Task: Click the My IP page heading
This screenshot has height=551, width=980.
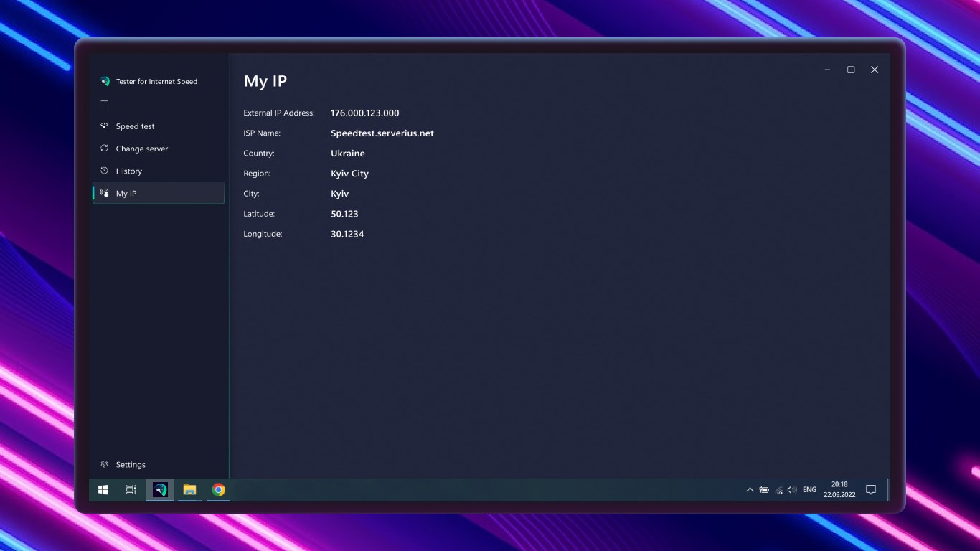Action: click(x=265, y=82)
